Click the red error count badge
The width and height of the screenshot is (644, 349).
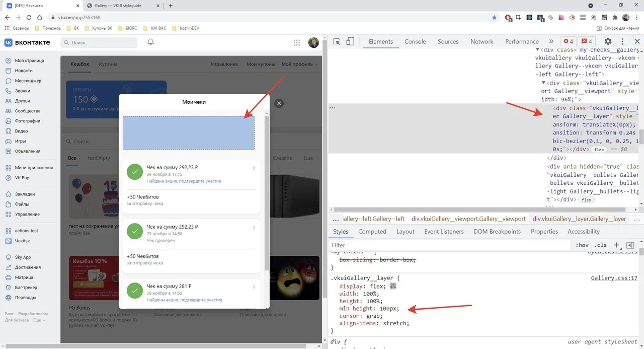(x=569, y=42)
